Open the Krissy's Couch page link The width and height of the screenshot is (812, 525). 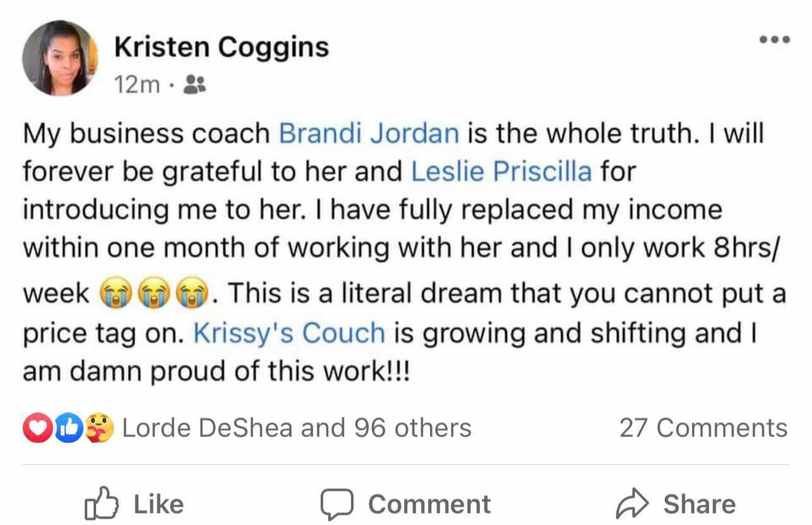tap(289, 333)
